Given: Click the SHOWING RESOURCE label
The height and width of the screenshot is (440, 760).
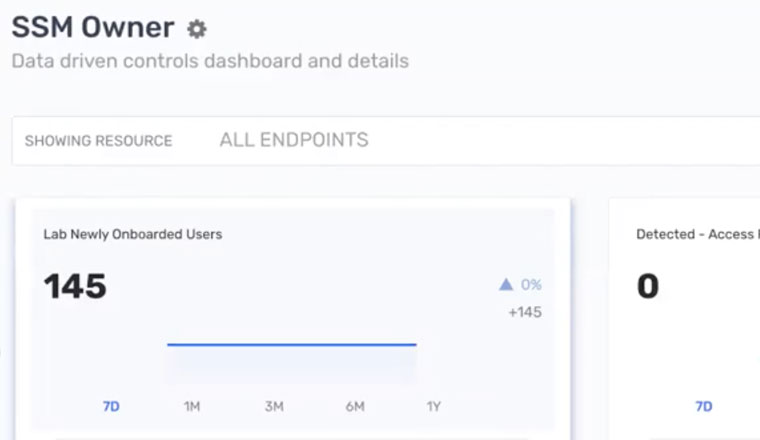Looking at the screenshot, I should coord(98,141).
